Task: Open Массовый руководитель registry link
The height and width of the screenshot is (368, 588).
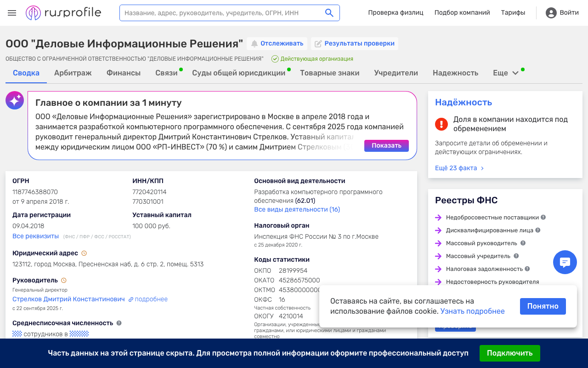Action: [x=481, y=243]
